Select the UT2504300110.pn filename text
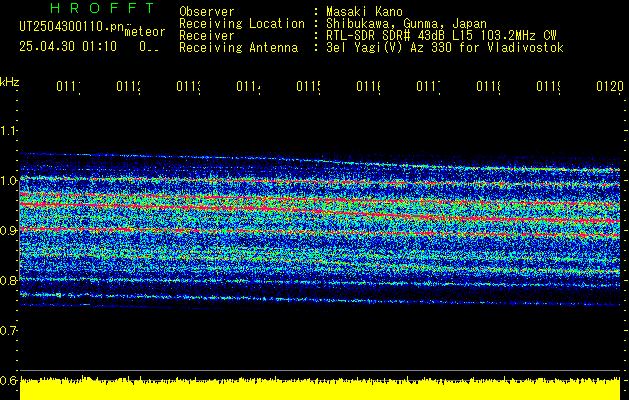 (72, 27)
